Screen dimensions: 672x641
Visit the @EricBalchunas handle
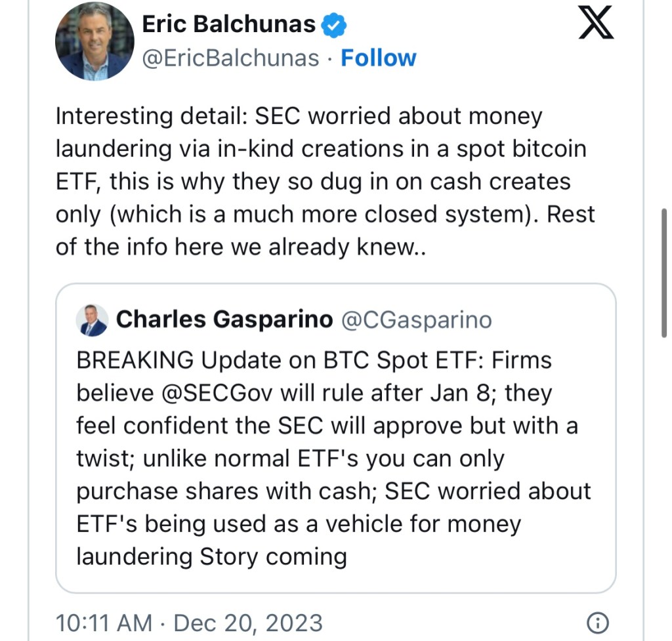[x=230, y=58]
